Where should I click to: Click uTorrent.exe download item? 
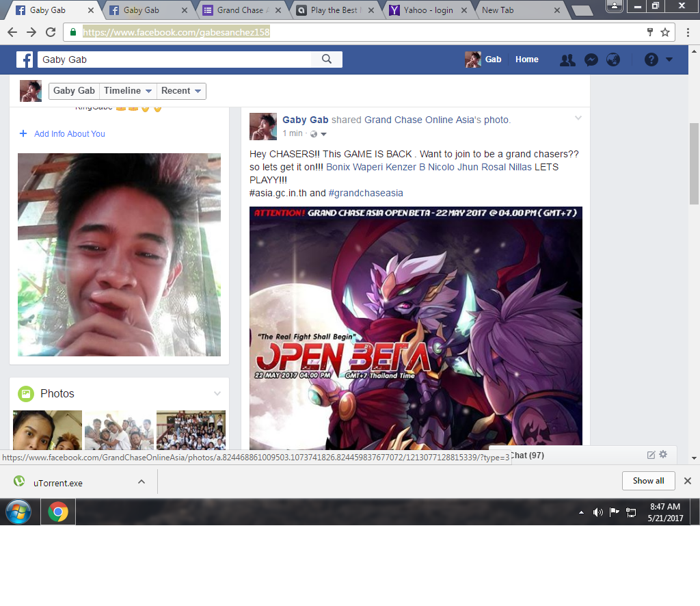[x=58, y=482]
